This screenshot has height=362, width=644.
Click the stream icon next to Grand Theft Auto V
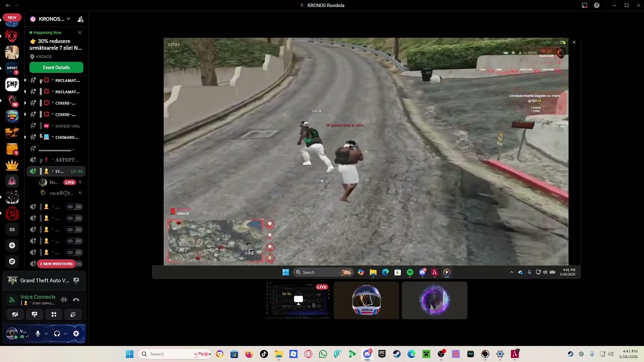[76, 281]
